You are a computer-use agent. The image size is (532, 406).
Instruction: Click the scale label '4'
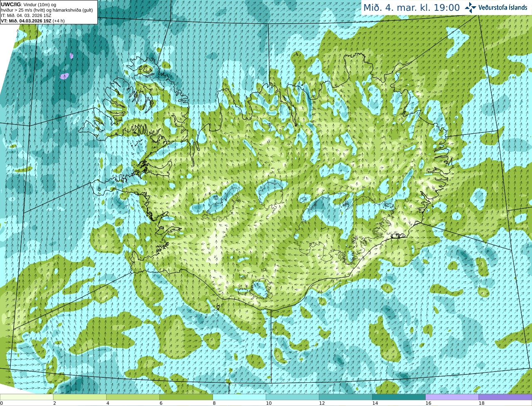(108, 403)
